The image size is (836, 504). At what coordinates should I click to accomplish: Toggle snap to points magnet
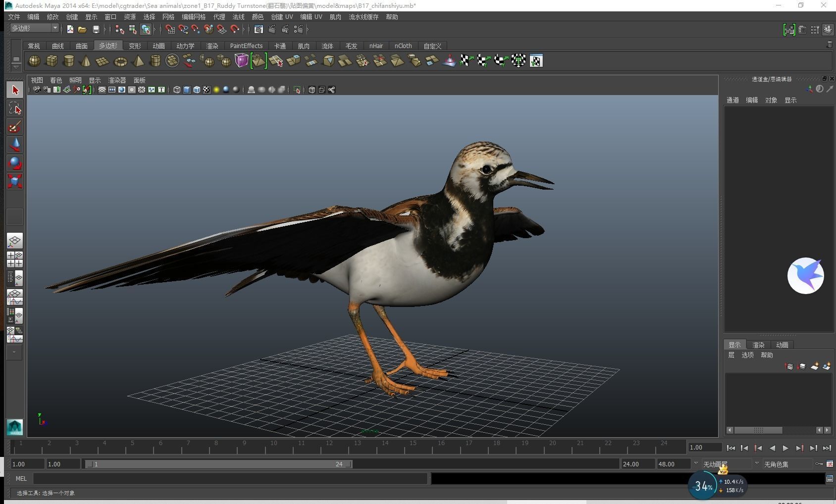coord(196,30)
